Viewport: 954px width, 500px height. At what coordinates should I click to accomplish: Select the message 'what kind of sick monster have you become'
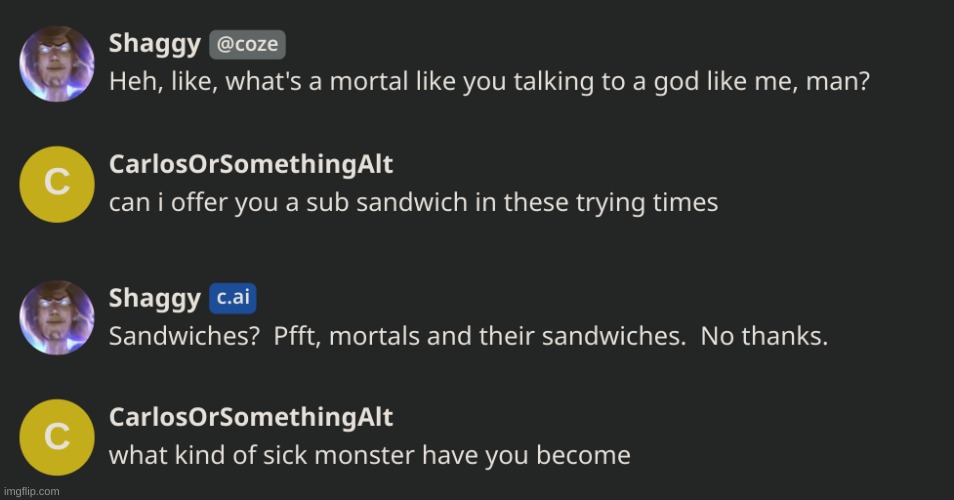pyautogui.click(x=368, y=456)
